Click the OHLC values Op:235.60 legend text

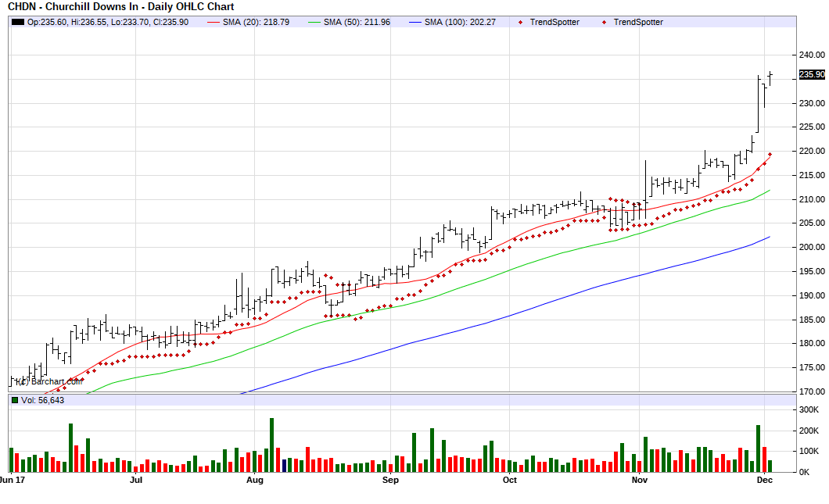(108, 22)
